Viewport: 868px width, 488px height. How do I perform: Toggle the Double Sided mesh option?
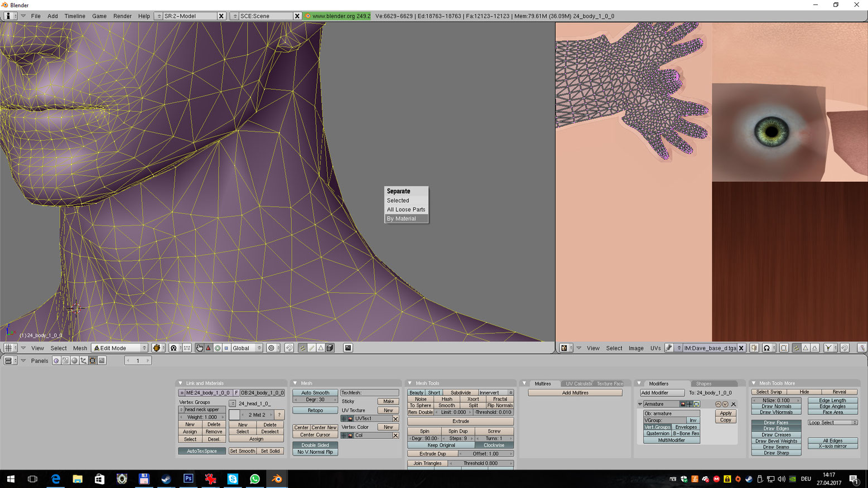point(315,445)
